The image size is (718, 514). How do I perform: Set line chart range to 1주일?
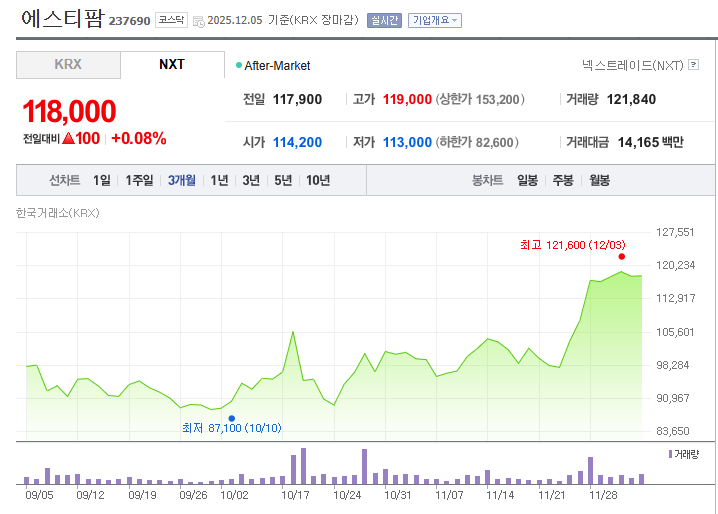click(140, 181)
